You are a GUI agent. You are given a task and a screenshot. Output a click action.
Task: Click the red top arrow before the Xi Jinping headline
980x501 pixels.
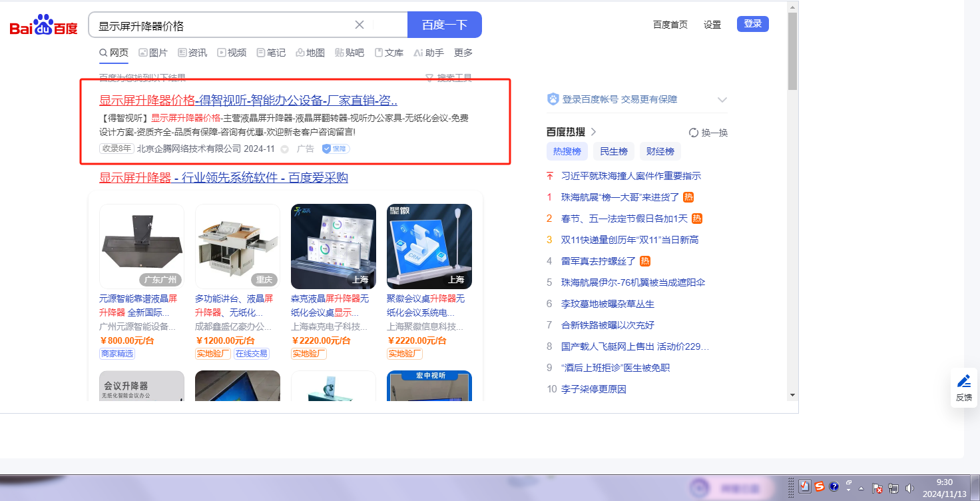550,176
